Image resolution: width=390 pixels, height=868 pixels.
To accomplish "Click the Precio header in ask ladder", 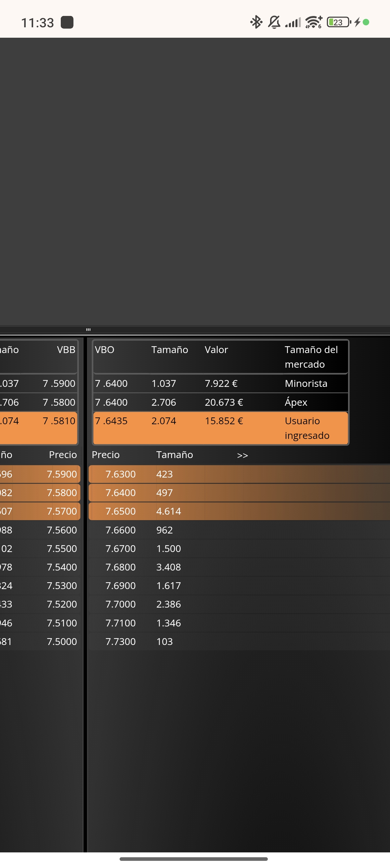I will (x=106, y=455).
